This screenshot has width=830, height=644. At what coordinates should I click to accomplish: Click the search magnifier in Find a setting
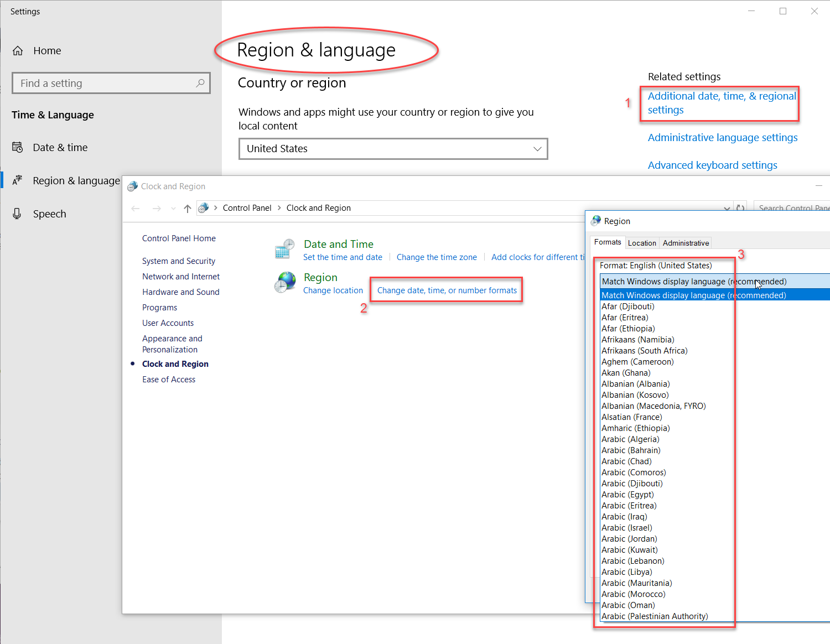(200, 83)
